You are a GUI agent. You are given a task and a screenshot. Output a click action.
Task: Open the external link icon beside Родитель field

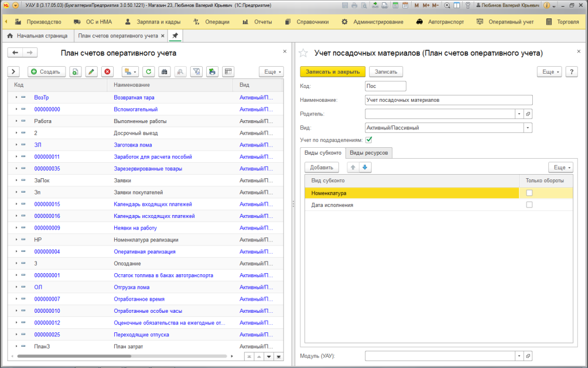[x=528, y=114]
